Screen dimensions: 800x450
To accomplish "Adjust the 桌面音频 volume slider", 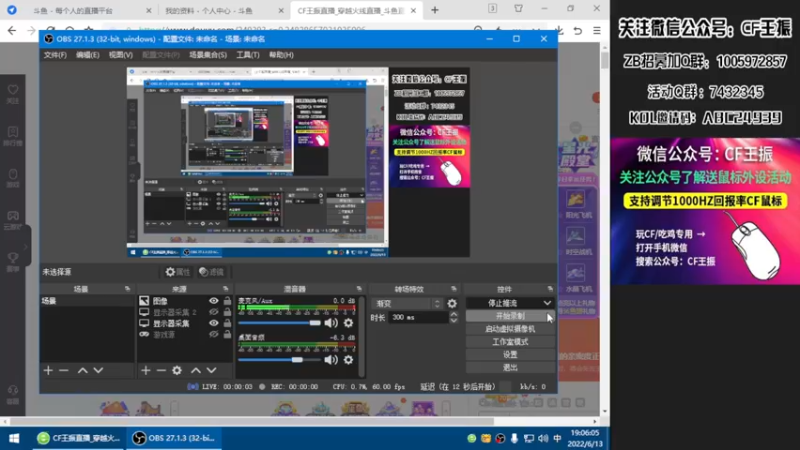I will [x=279, y=360].
